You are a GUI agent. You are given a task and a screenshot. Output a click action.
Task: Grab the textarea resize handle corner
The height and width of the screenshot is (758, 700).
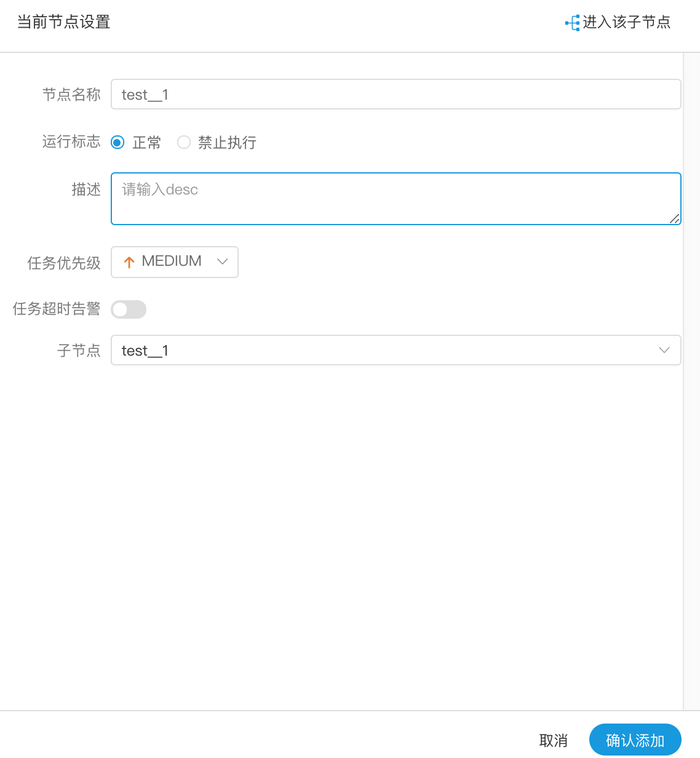675,218
